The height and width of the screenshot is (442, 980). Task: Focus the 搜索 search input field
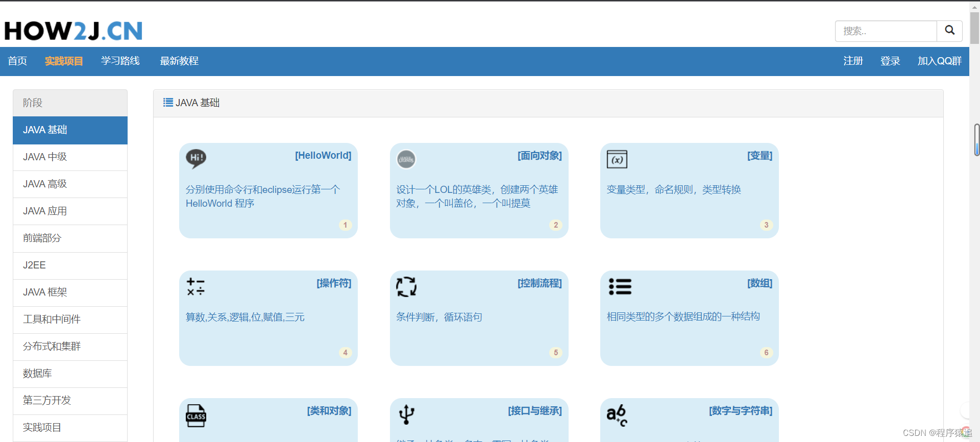[x=886, y=31]
